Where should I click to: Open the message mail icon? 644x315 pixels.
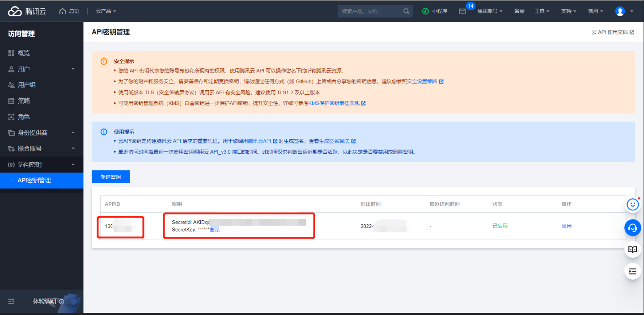[462, 11]
